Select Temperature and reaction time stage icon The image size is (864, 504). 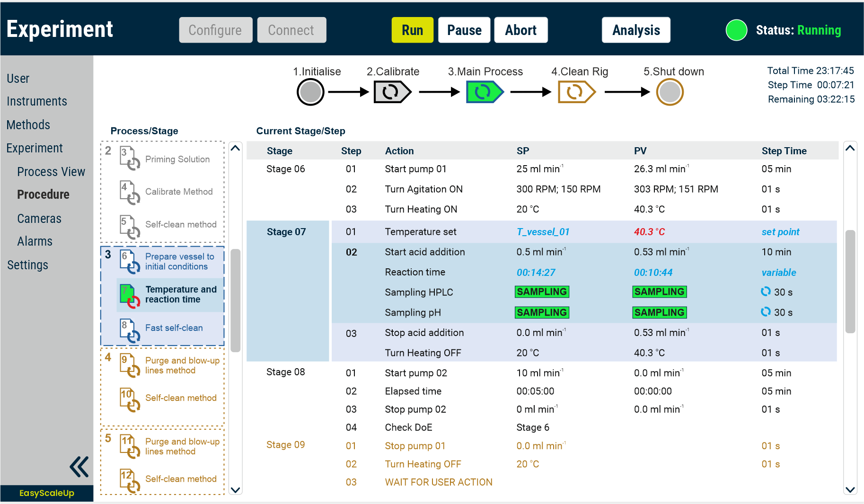[130, 295]
